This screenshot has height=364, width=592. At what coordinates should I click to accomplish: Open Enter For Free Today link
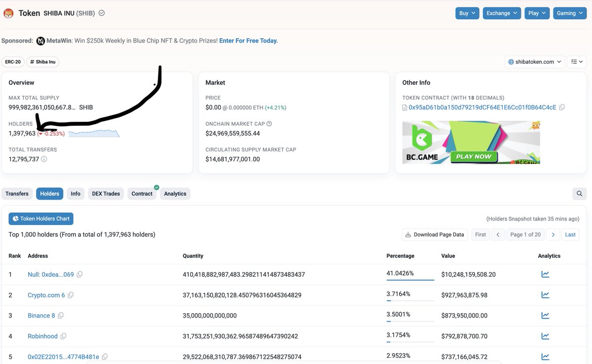pyautogui.click(x=249, y=41)
